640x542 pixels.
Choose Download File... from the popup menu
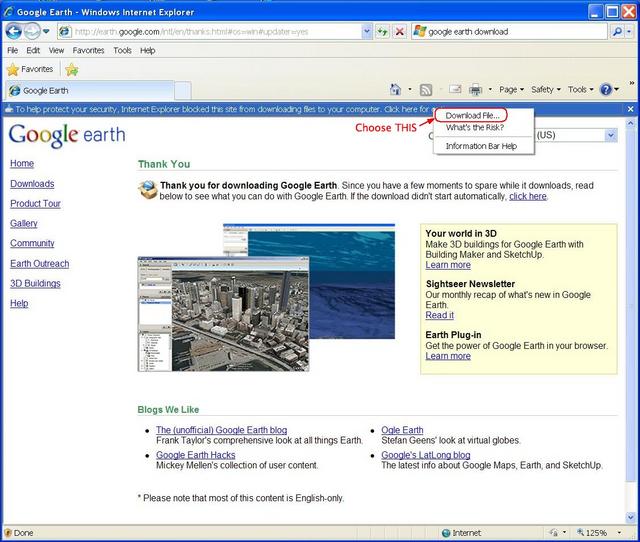coord(472,116)
